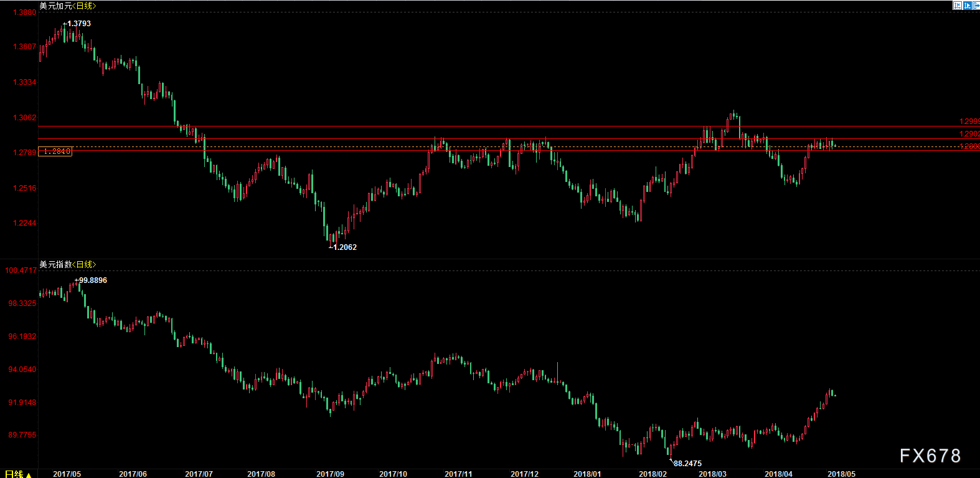Click the 88.2475 low value label
The width and height of the screenshot is (980, 478).
687,464
